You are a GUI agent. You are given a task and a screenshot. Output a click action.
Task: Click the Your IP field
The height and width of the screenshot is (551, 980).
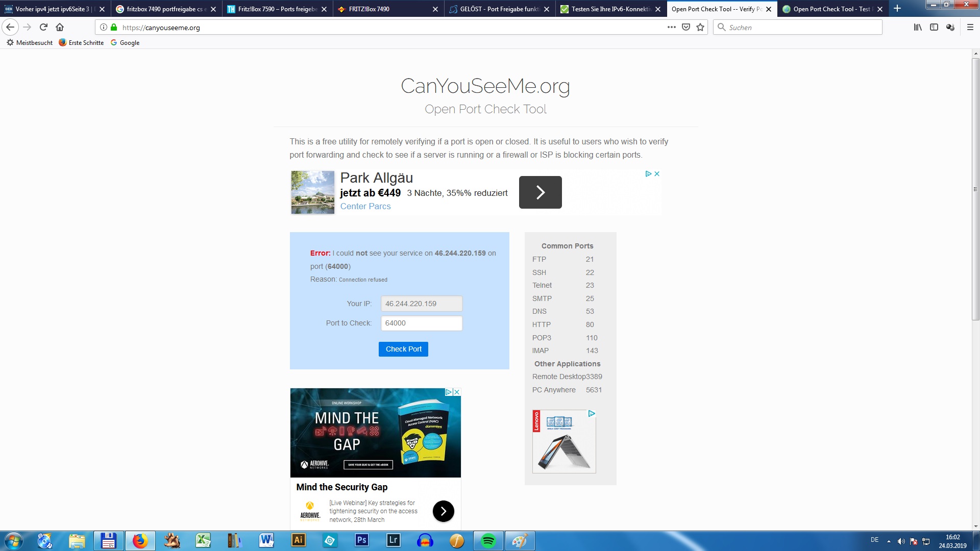click(422, 304)
